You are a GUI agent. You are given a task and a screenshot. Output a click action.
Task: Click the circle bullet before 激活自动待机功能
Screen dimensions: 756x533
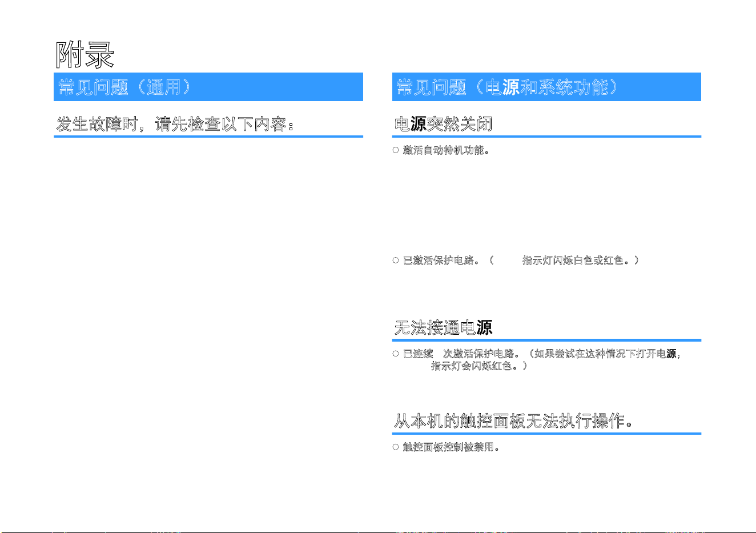tap(395, 150)
